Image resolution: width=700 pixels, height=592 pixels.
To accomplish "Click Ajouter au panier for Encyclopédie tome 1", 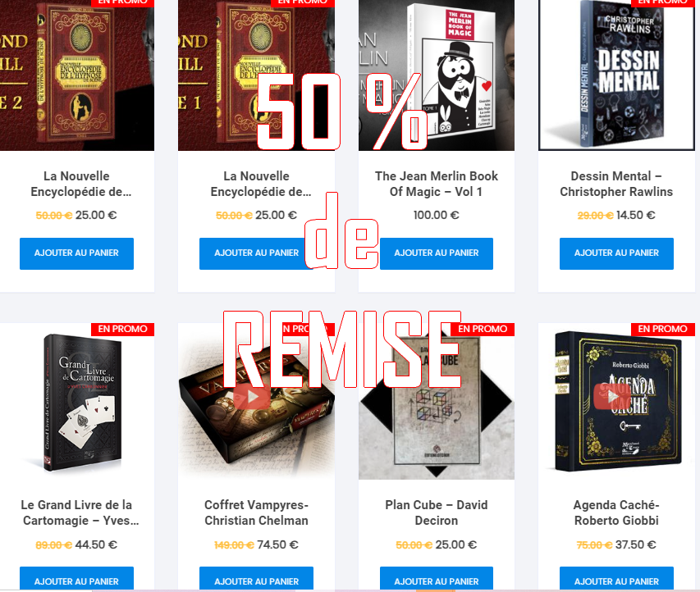I will (x=256, y=253).
